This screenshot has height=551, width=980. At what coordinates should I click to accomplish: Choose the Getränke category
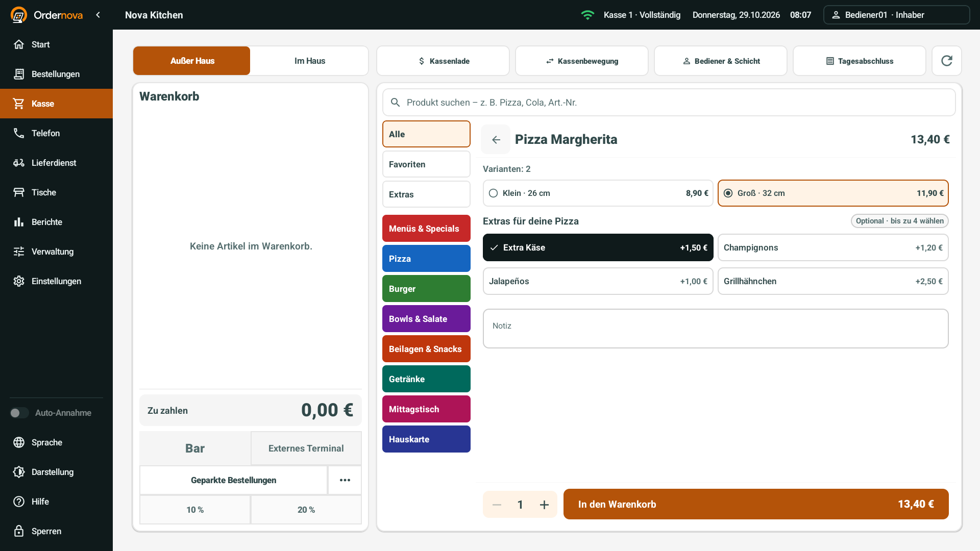click(426, 379)
